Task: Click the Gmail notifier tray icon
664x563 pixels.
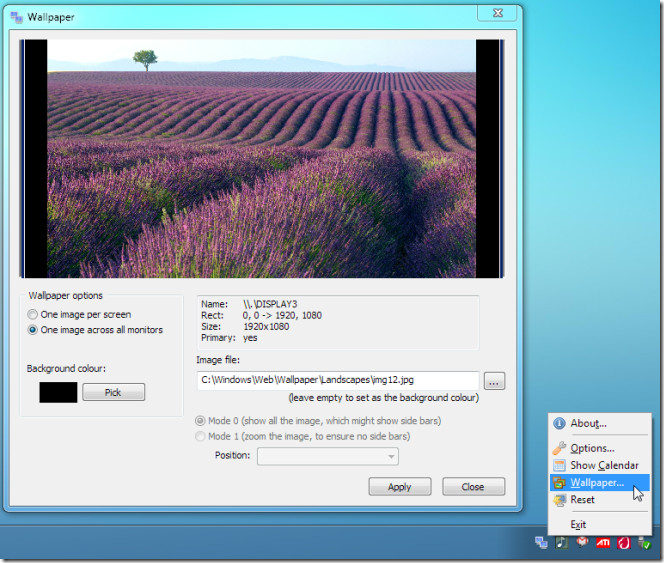Action: point(582,542)
